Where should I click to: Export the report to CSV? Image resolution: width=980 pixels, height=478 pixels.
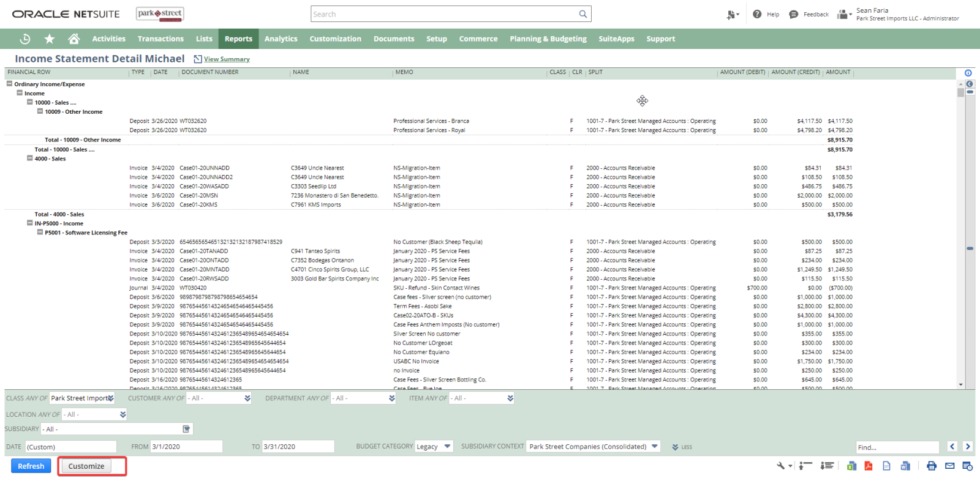(x=886, y=466)
